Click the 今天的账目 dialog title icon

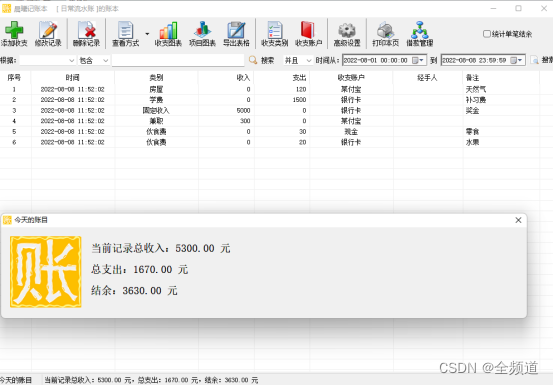[x=7, y=220]
